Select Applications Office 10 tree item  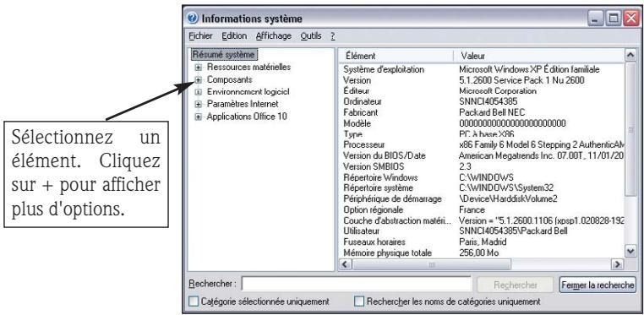pyautogui.click(x=247, y=117)
